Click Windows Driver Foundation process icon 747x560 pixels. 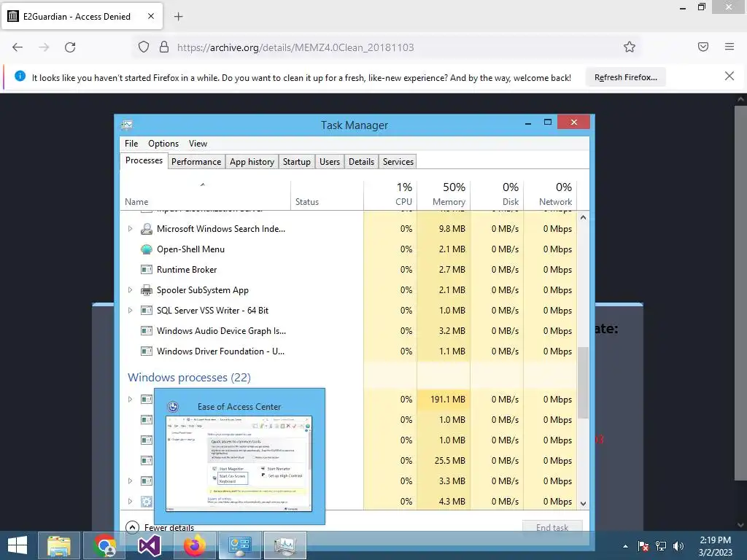(x=146, y=351)
